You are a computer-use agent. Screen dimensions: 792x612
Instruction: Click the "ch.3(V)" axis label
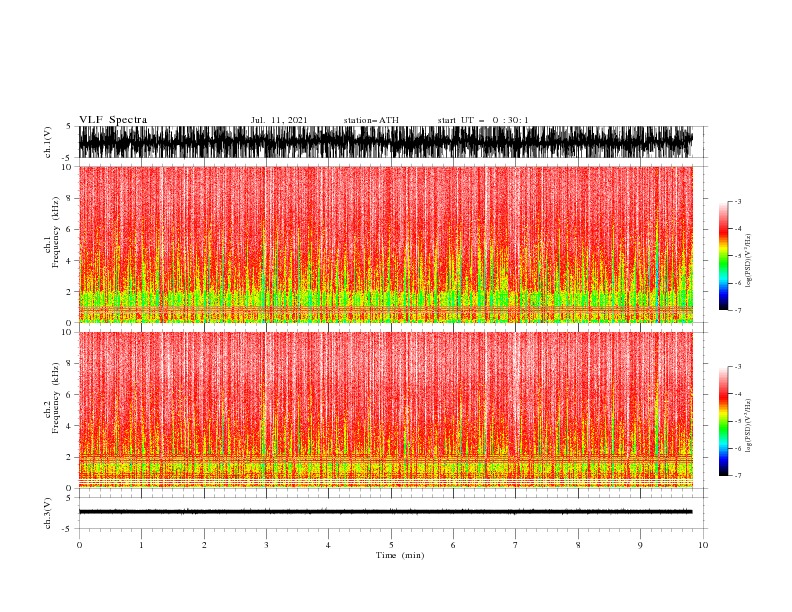point(48,513)
